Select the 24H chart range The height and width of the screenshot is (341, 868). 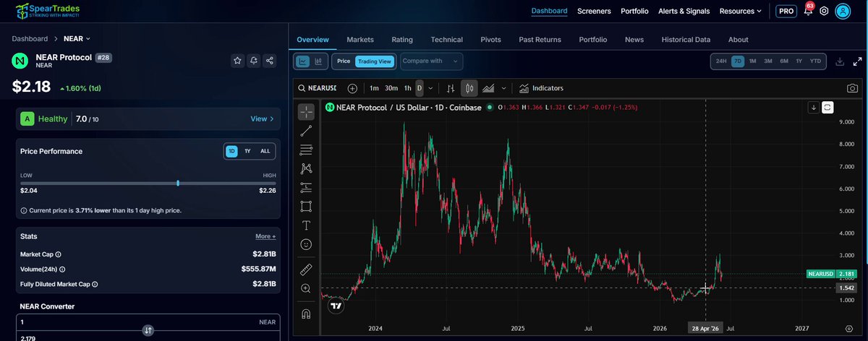721,61
